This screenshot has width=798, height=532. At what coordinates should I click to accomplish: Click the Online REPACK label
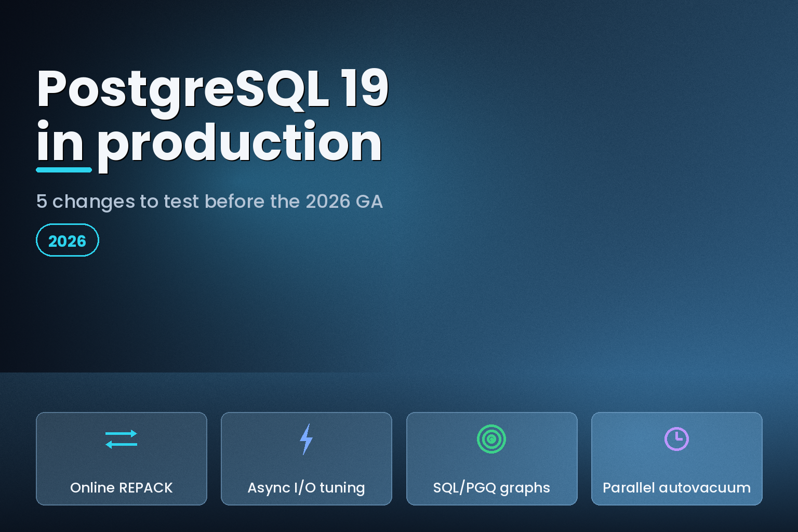[x=121, y=487]
